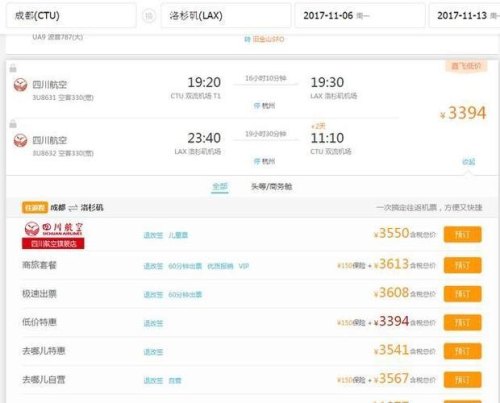This screenshot has height=403, width=500.
Task: Click the Sichuan Airlines logo on the 23:40 flight
Action: coord(20,140)
